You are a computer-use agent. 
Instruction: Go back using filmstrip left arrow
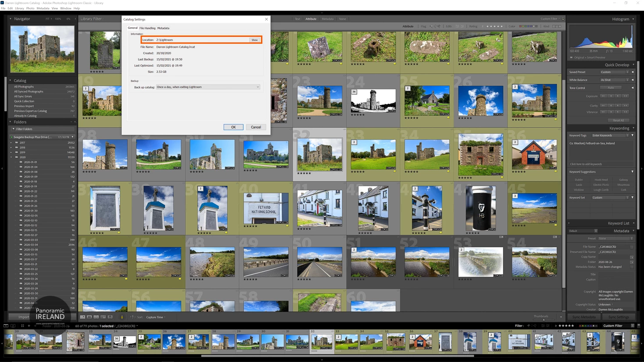[29, 326]
